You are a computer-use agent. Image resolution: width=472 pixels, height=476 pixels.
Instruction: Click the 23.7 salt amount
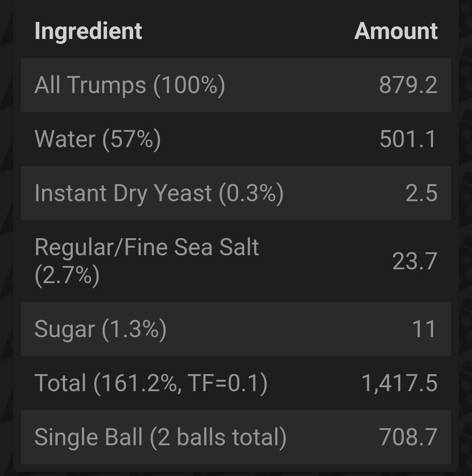click(414, 261)
